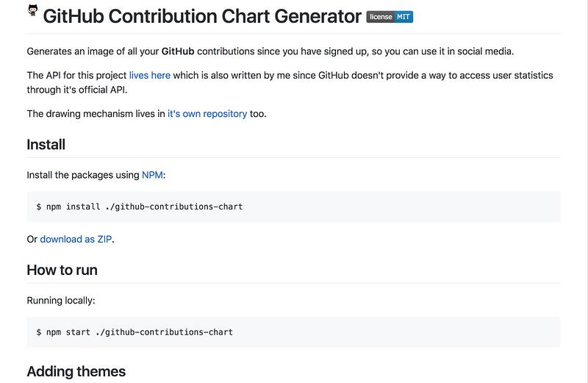The width and height of the screenshot is (588, 383).
Task: Open the 'lives here' API link
Action: (x=150, y=76)
